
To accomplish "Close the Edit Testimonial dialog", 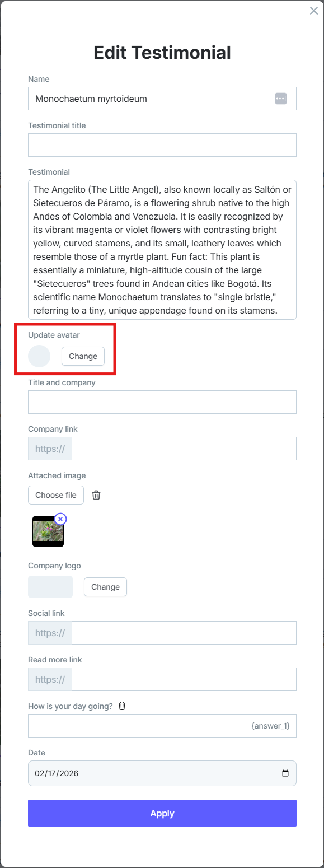I will point(314,11).
